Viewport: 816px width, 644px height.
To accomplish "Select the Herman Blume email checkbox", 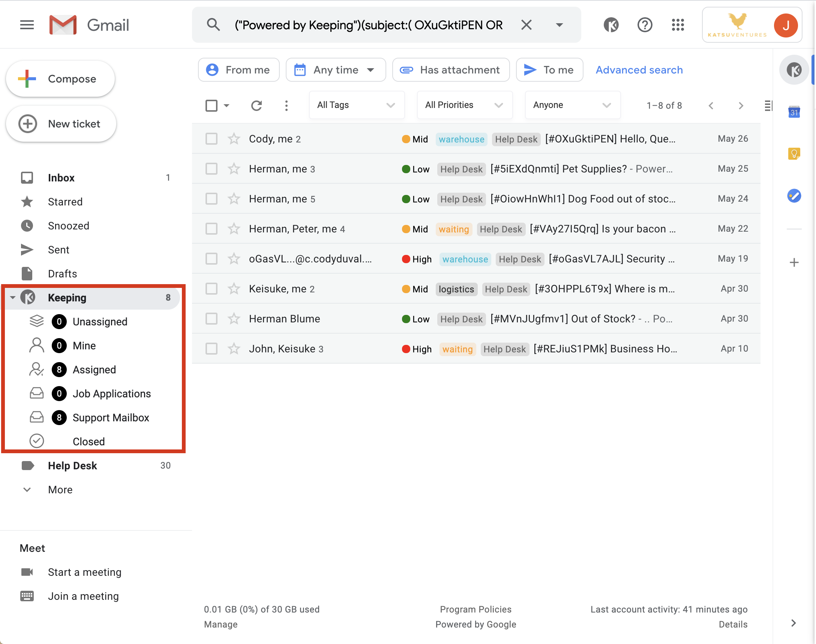I will (211, 319).
